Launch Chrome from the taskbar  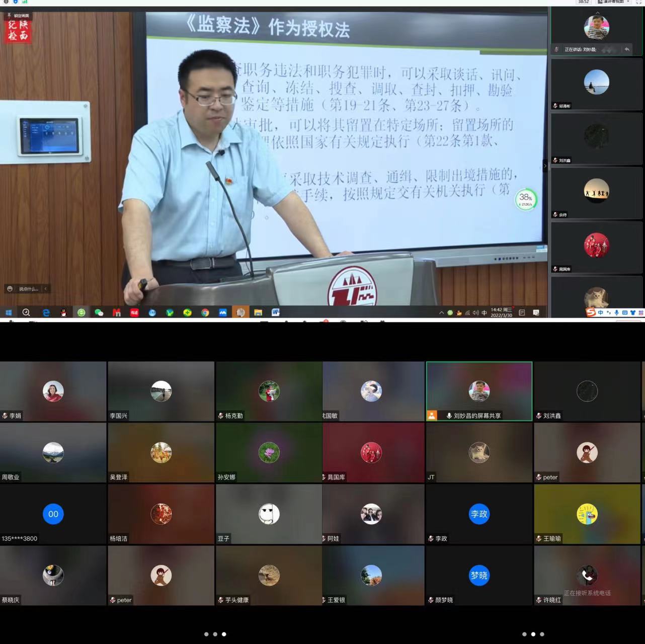205,312
